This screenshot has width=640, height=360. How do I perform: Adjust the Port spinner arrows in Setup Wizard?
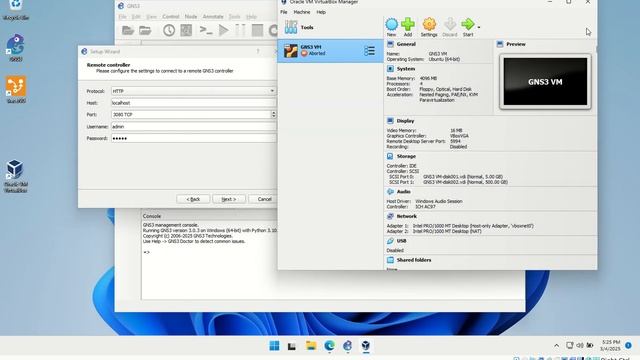(x=273, y=115)
